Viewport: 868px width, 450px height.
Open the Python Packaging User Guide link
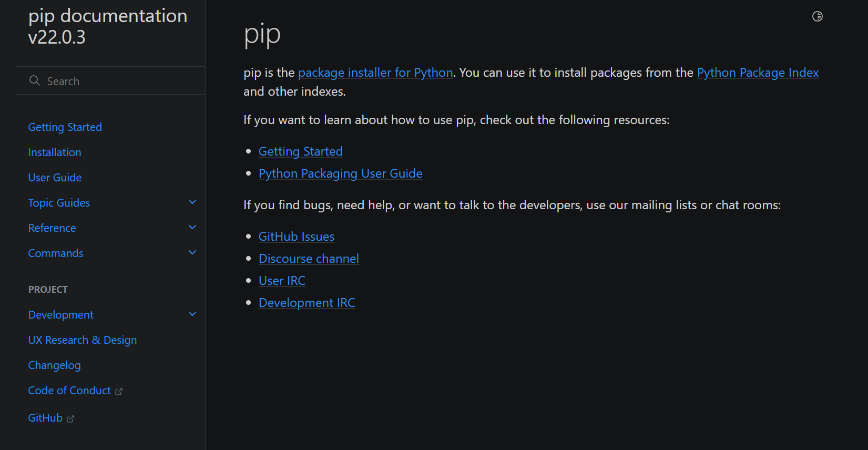click(x=340, y=173)
